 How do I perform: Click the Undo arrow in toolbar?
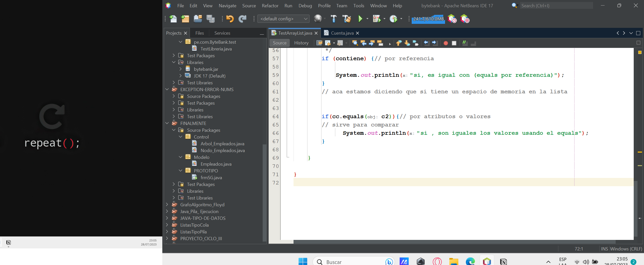[x=230, y=19]
